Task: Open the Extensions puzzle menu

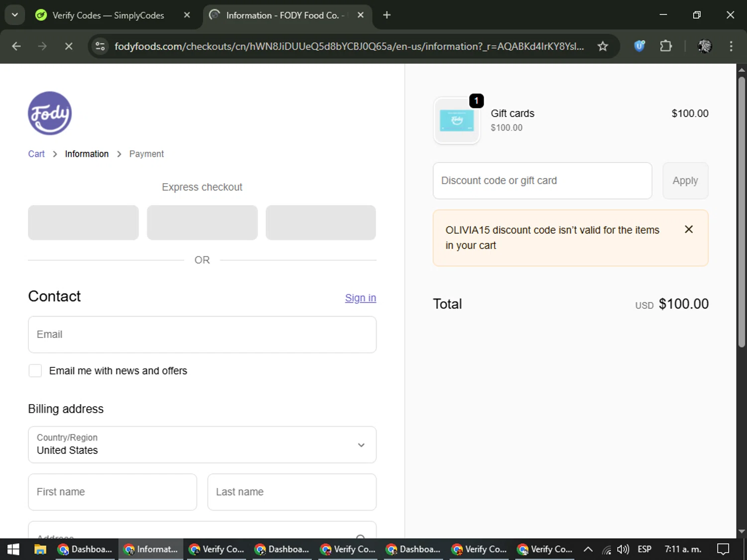Action: tap(666, 46)
